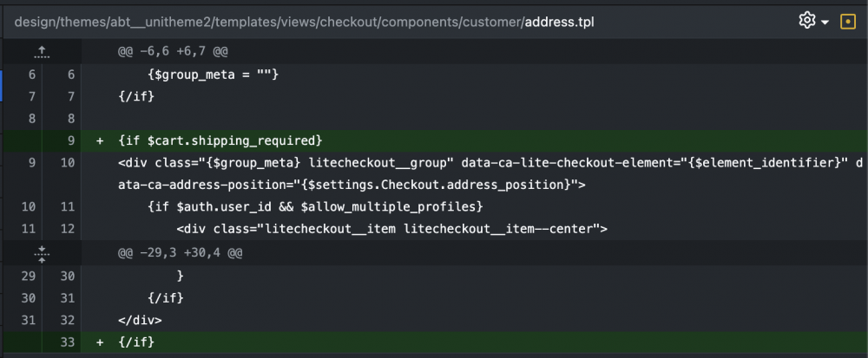Expand hidden lines above line 6
This screenshot has height=358, width=868.
pyautogui.click(x=42, y=53)
